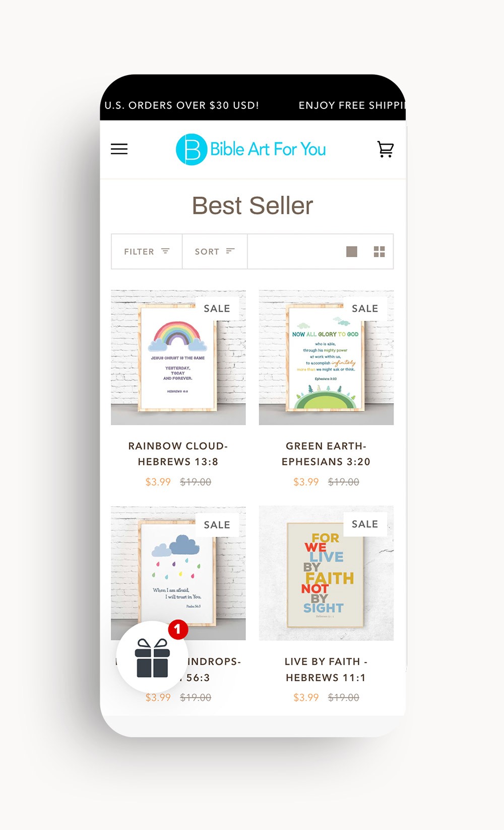Expand the Sort options
The image size is (504, 830).
click(215, 252)
